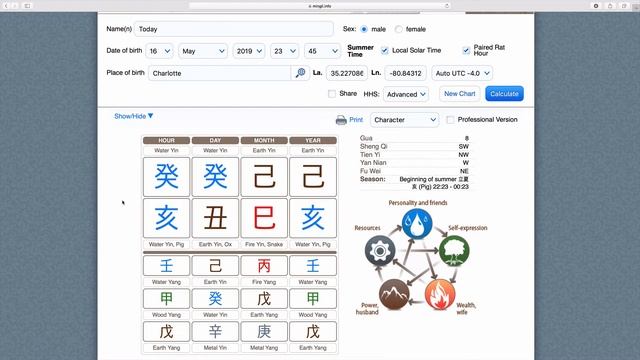Screen dimensions: 640x360
Task: Click the Earth mountain element icon
Action: point(394,294)
